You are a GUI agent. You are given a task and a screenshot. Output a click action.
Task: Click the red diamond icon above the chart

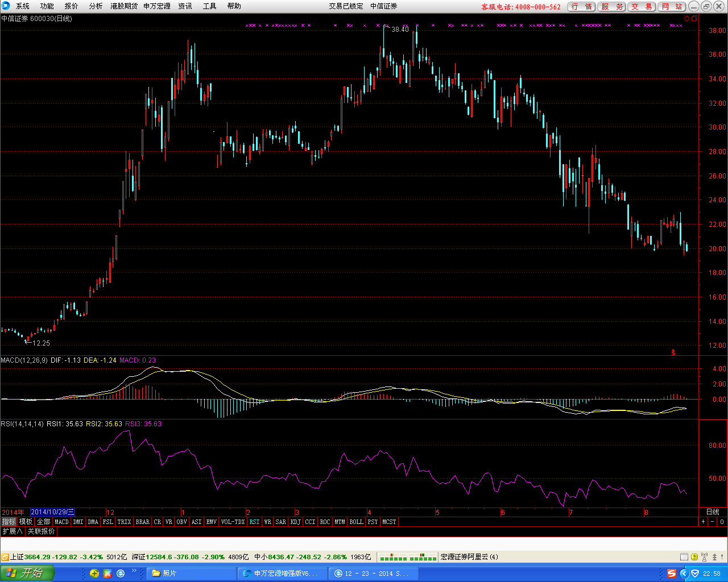[x=686, y=19]
